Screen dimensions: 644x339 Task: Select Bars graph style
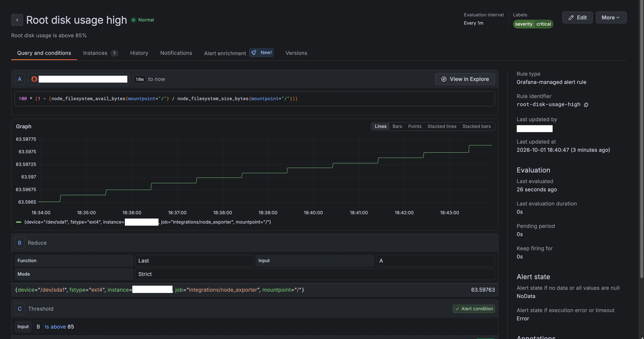(397, 126)
